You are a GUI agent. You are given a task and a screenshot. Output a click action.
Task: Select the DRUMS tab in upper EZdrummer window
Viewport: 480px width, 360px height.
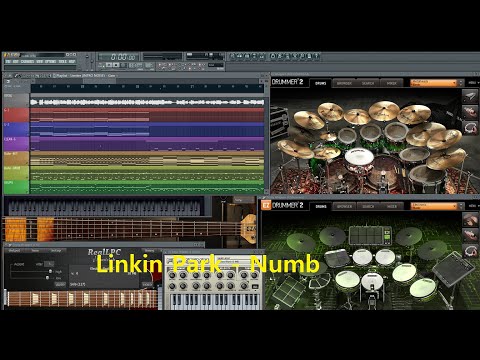pos(320,83)
